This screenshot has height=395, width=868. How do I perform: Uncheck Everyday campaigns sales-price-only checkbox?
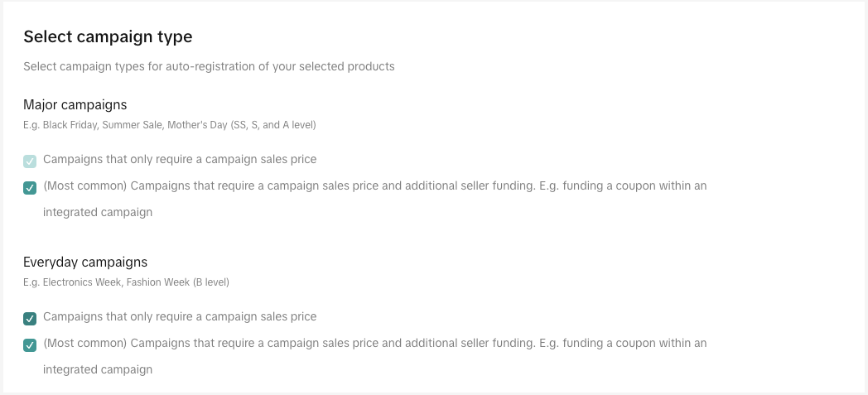tap(30, 319)
